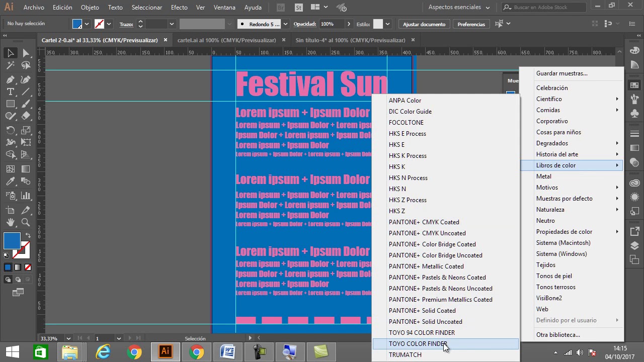Choose 'PANTONE+ Solid Coated' color book
The image size is (644, 362).
(446, 311)
